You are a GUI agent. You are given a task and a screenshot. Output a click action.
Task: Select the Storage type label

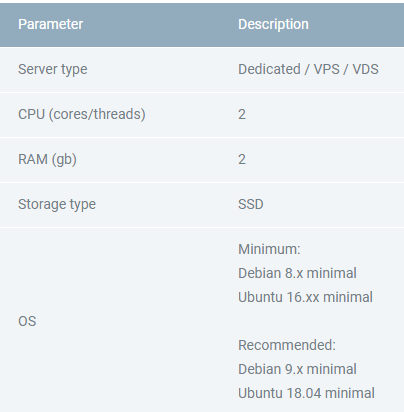[x=57, y=205]
